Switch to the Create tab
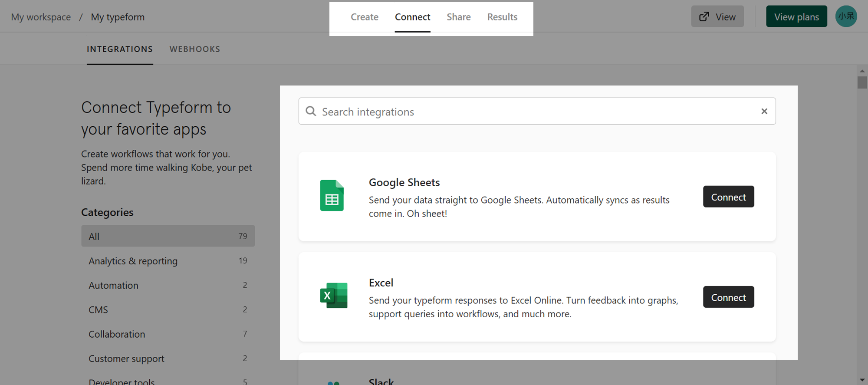The height and width of the screenshot is (385, 868). (x=365, y=17)
